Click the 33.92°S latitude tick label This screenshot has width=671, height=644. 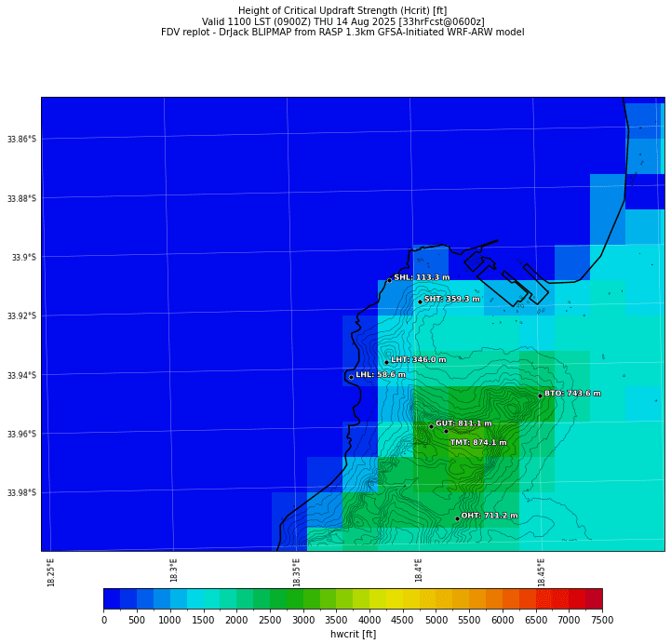click(x=21, y=315)
